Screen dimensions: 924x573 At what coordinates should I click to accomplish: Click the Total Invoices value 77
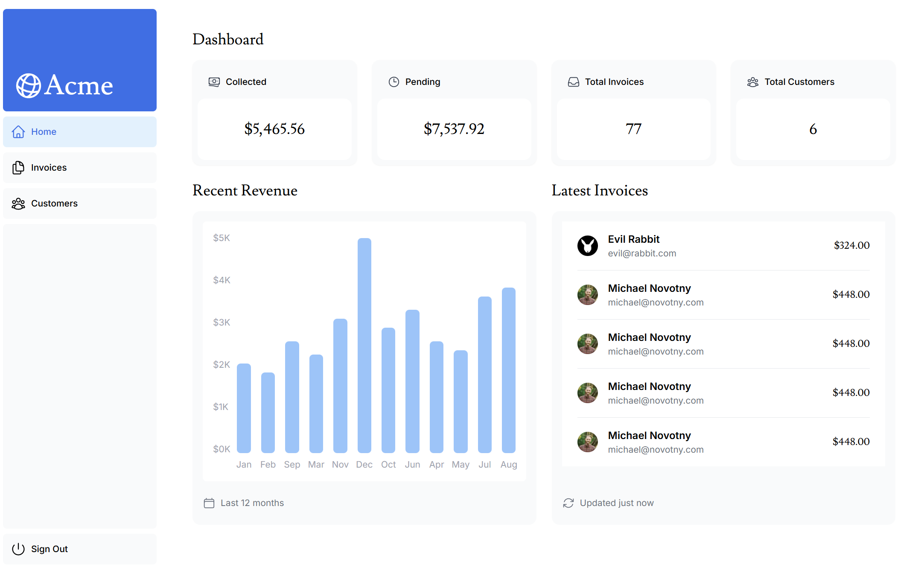coord(634,129)
